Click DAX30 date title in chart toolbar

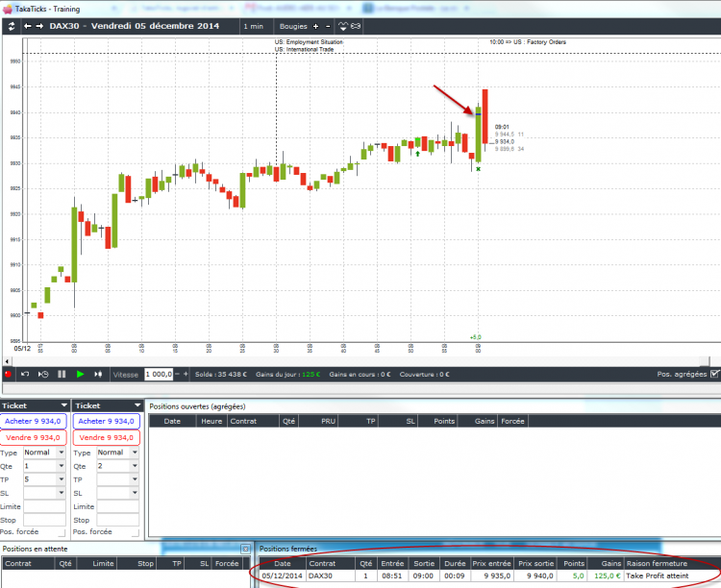(135, 26)
